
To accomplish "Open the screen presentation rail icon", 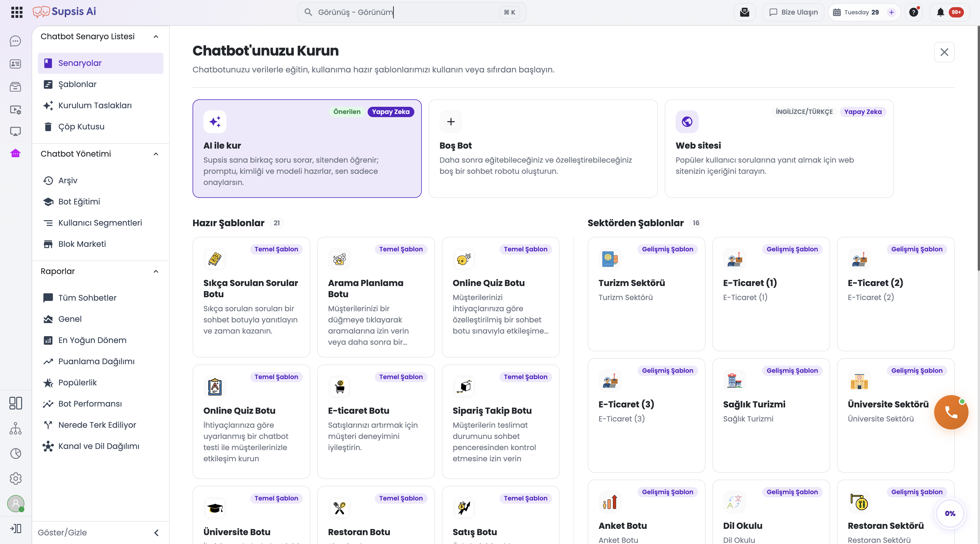I will pyautogui.click(x=15, y=131).
